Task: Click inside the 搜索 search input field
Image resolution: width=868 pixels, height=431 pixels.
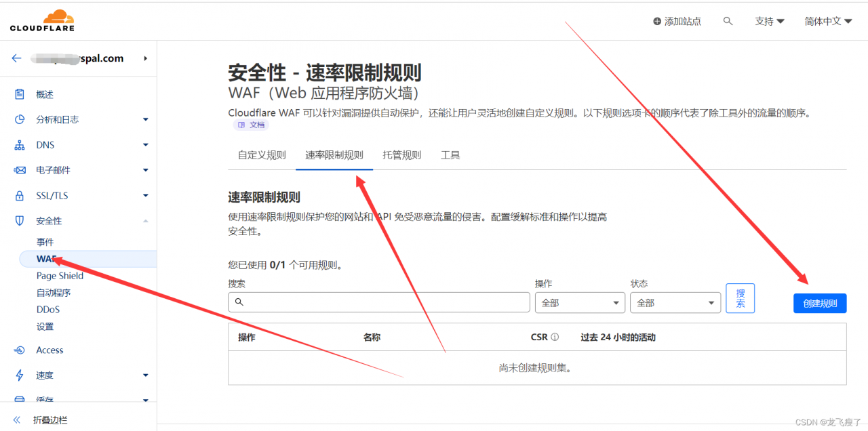Action: [x=378, y=302]
